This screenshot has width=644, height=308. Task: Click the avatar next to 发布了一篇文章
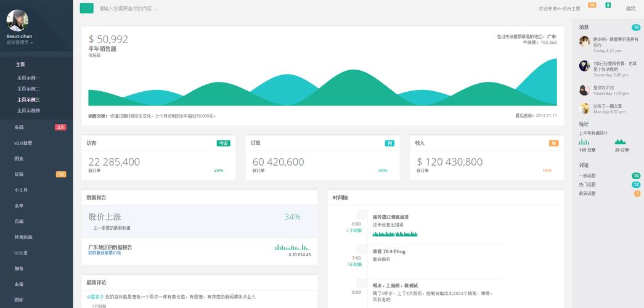[584, 108]
